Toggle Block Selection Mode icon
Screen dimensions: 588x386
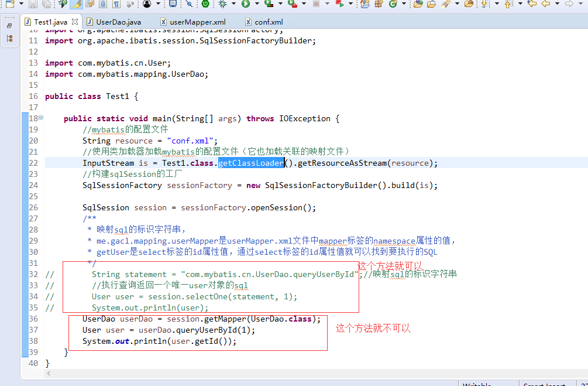pos(103,4)
